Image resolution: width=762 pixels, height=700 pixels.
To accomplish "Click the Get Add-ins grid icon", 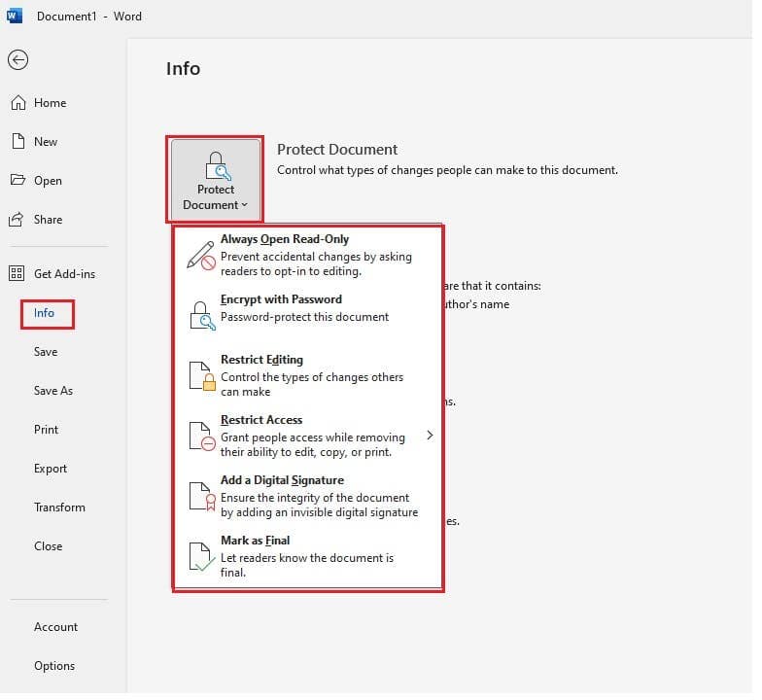I will [x=17, y=274].
